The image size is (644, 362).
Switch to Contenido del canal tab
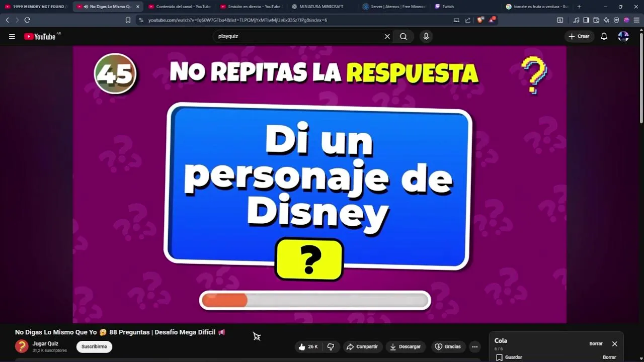click(x=180, y=7)
